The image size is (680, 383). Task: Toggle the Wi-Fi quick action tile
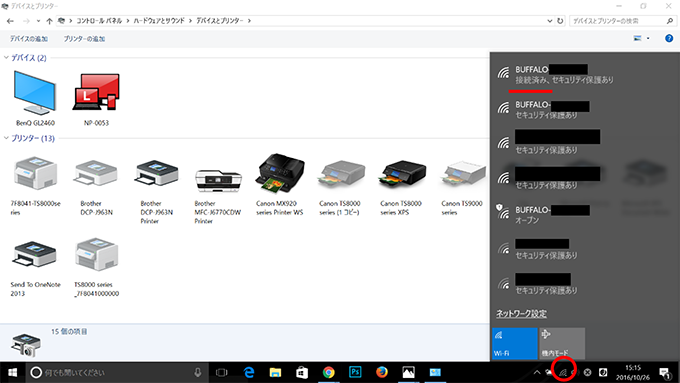coord(514,343)
